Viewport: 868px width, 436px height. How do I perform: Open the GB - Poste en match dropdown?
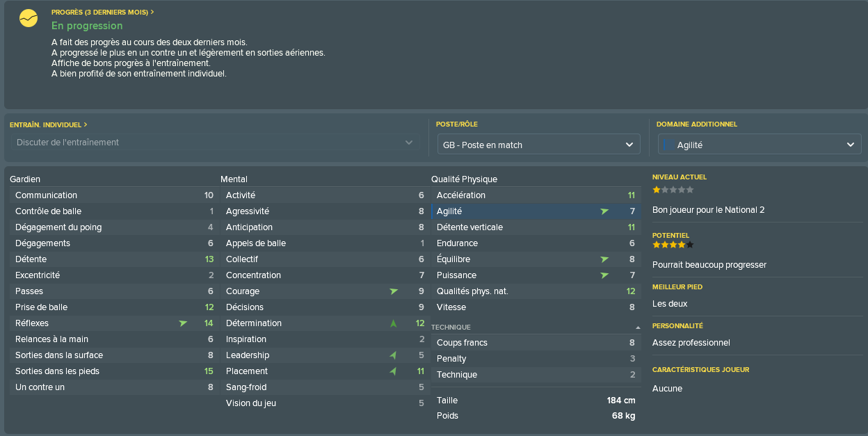pyautogui.click(x=538, y=145)
